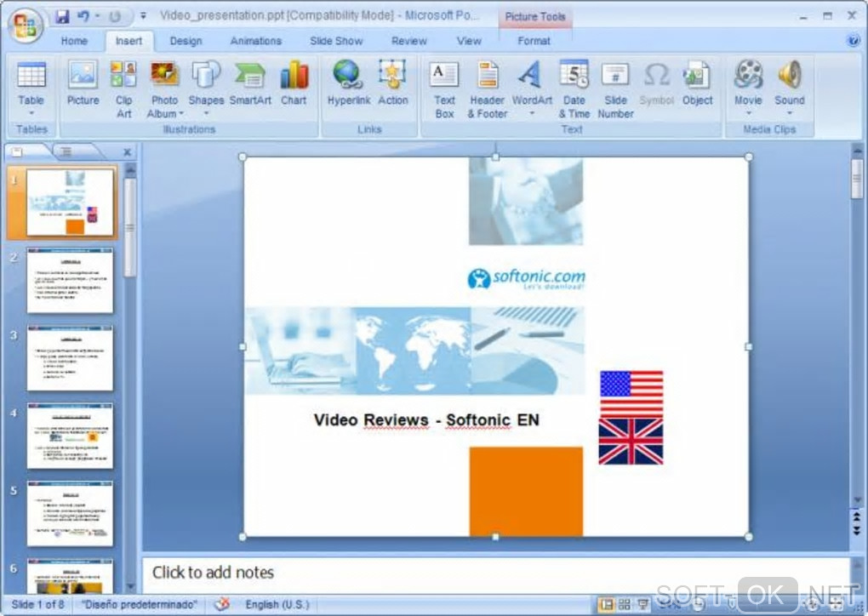
Task: Insert a Hyperlink
Action: click(x=349, y=83)
